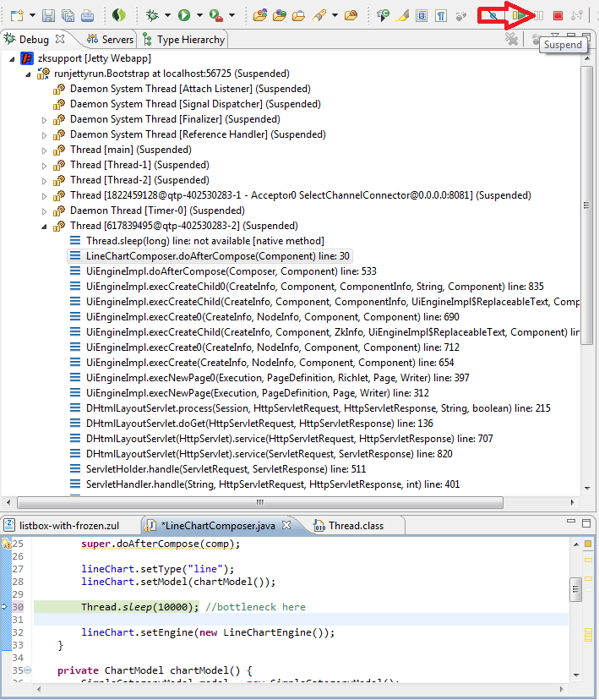Open the New wizard dropdown arrow
Image resolution: width=599 pixels, height=700 pixels.
[32, 15]
